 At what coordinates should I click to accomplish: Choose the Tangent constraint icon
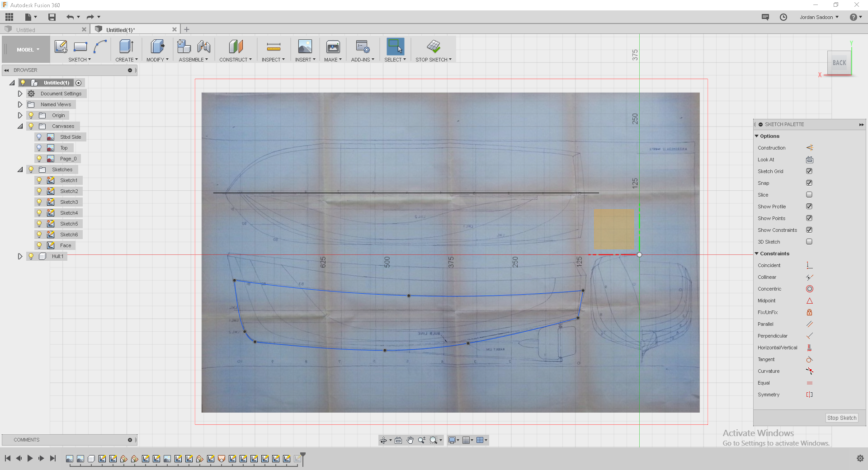(809, 359)
